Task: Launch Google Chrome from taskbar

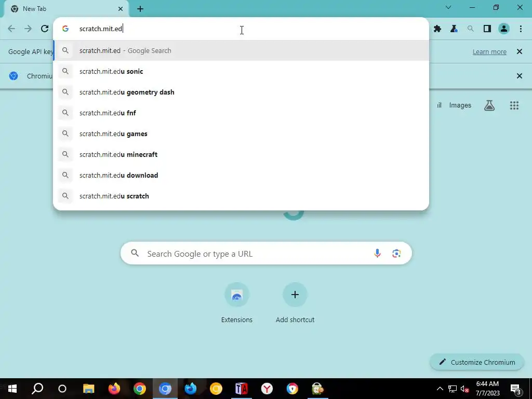Action: [x=139, y=389]
